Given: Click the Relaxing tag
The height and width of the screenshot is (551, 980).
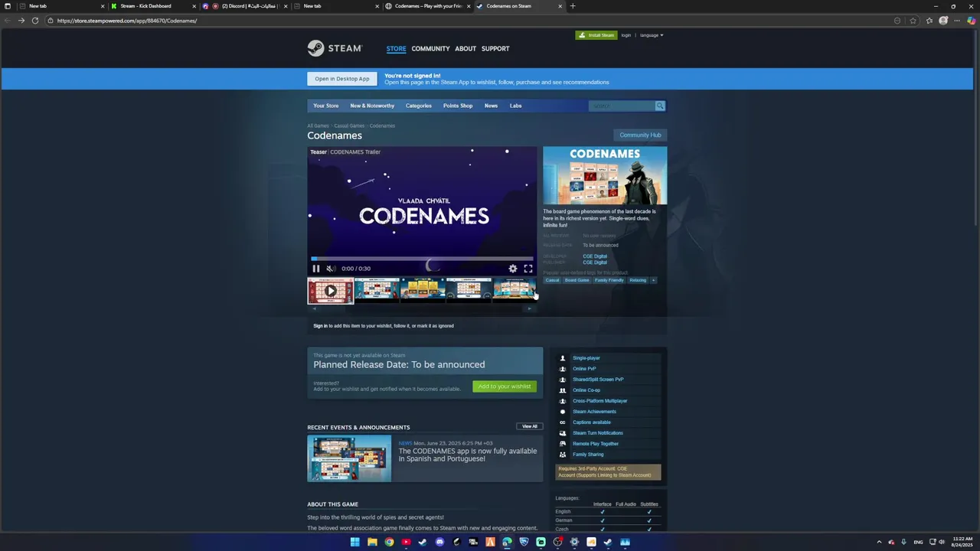Looking at the screenshot, I should tap(638, 280).
